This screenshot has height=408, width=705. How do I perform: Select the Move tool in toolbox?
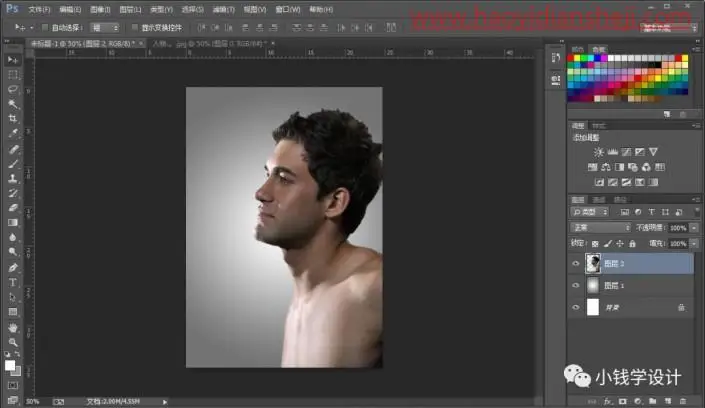pos(13,60)
